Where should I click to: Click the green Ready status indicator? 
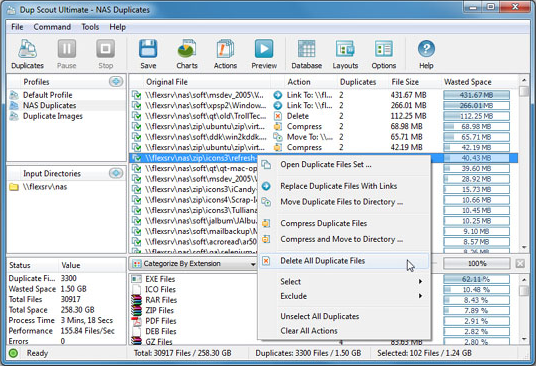click(x=13, y=353)
